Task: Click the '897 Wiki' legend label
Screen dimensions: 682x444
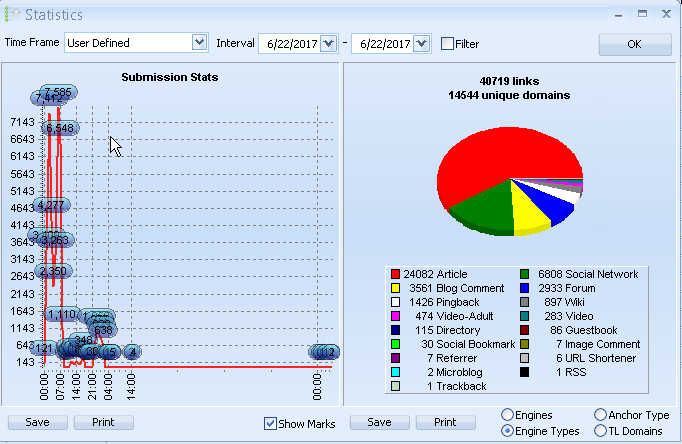Action: (x=565, y=302)
